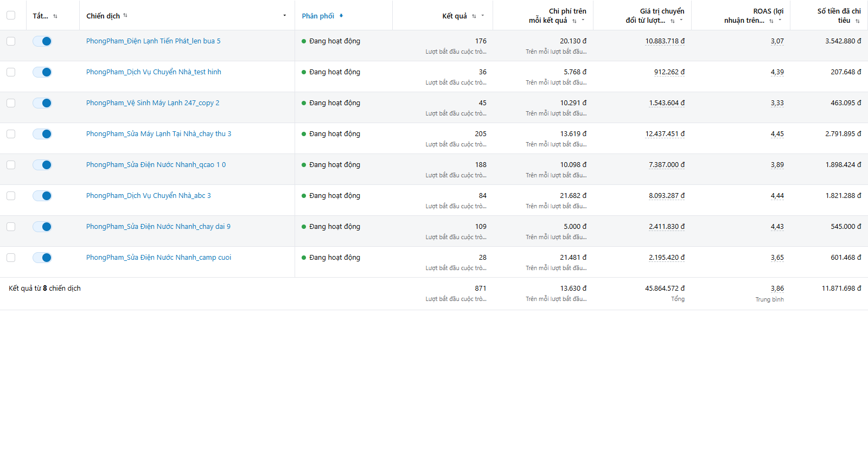This screenshot has width=868, height=461.
Task: Click the total results count 871
Action: [481, 289]
